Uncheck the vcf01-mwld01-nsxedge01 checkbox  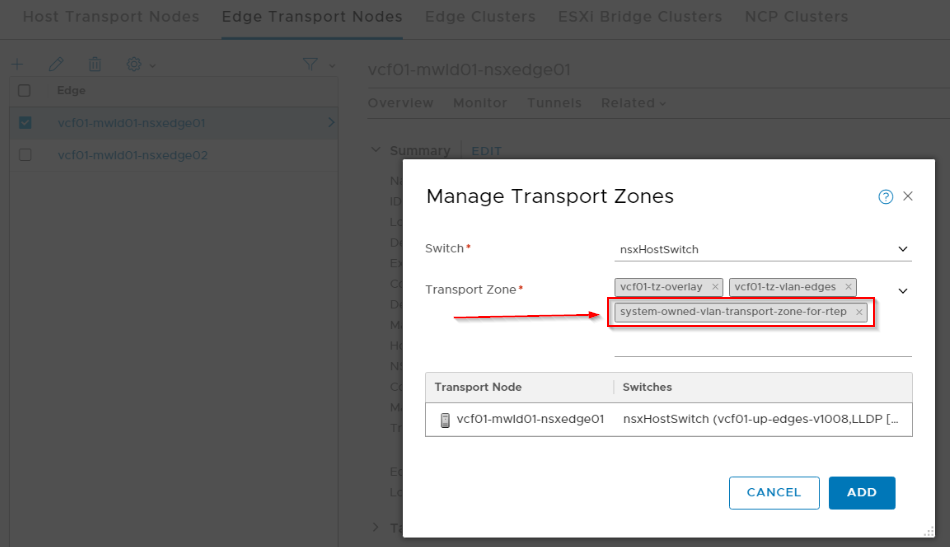[25, 123]
